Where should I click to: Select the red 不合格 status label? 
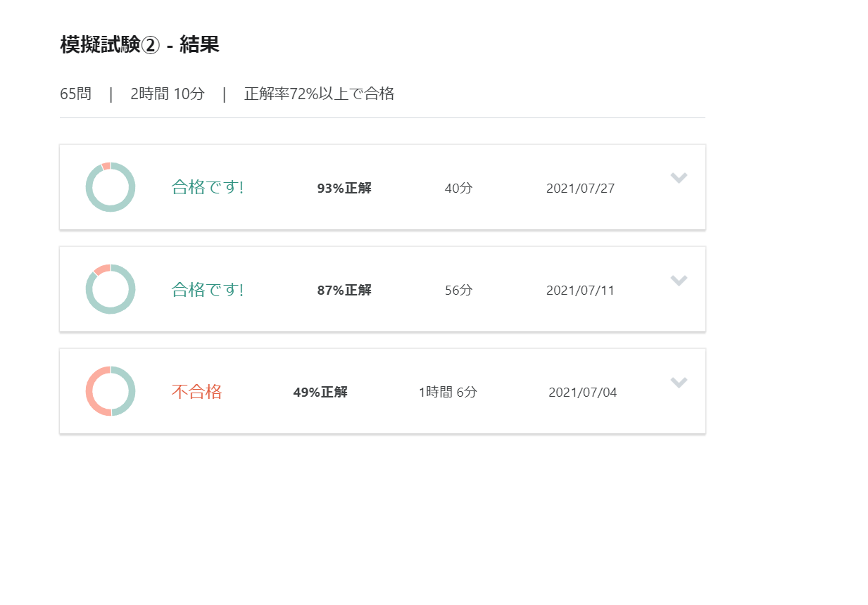(x=197, y=392)
